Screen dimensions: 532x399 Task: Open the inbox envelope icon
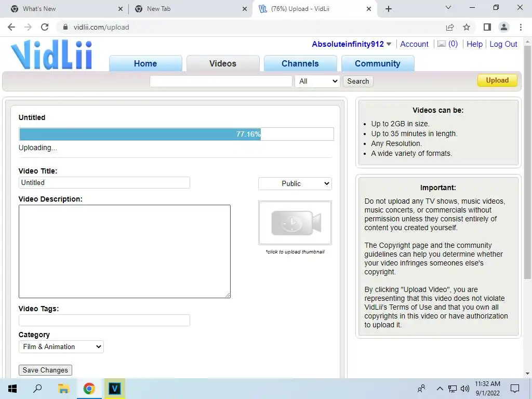pos(442,44)
